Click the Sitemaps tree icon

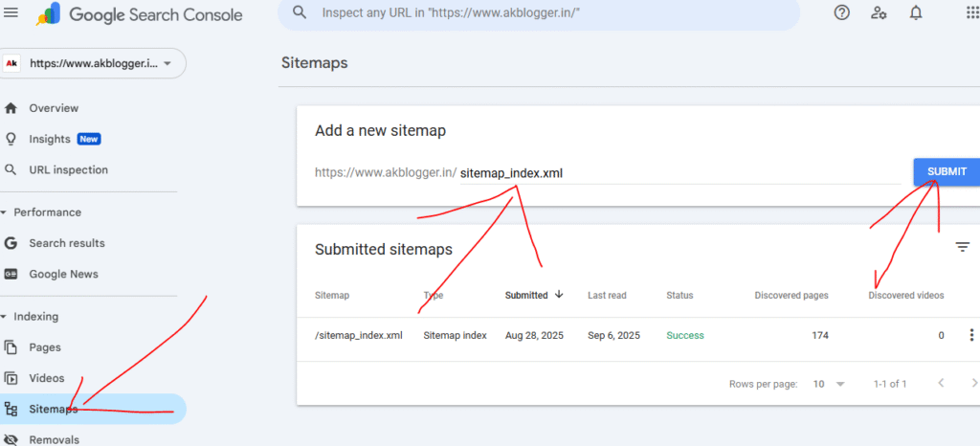(11, 409)
